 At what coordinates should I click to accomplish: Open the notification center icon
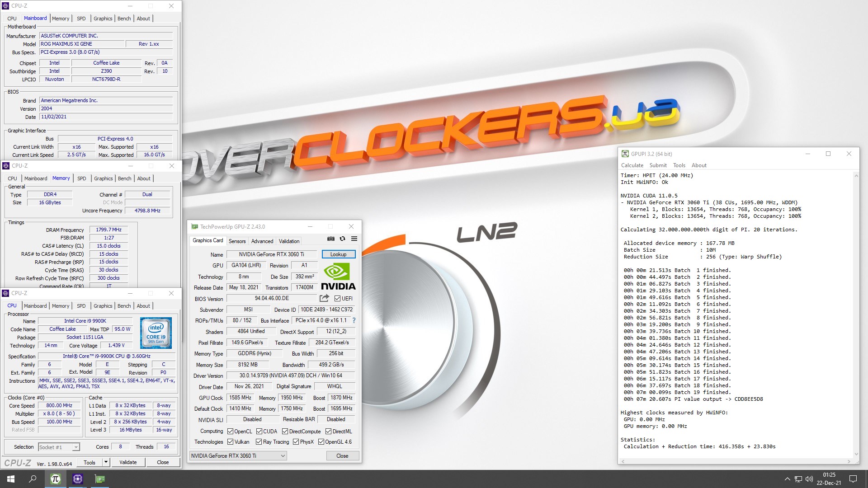pos(853,479)
